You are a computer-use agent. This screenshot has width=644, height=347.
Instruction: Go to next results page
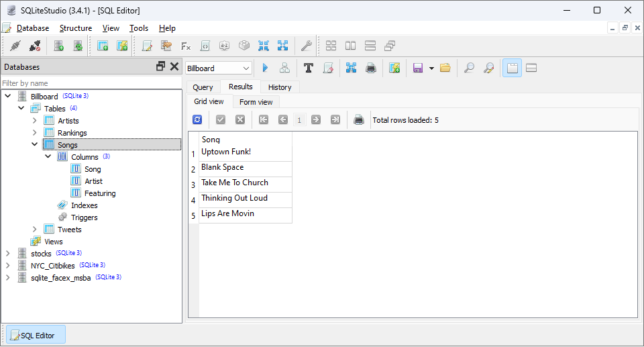coord(316,119)
